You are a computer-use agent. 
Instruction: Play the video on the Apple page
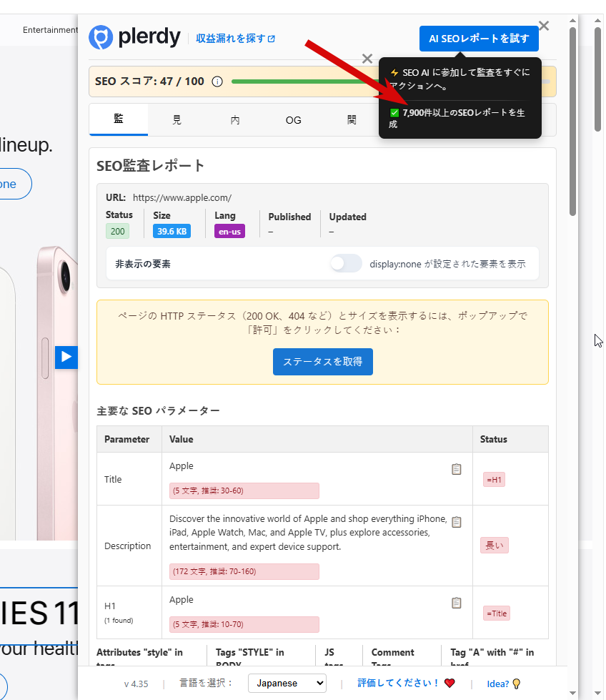(66, 357)
